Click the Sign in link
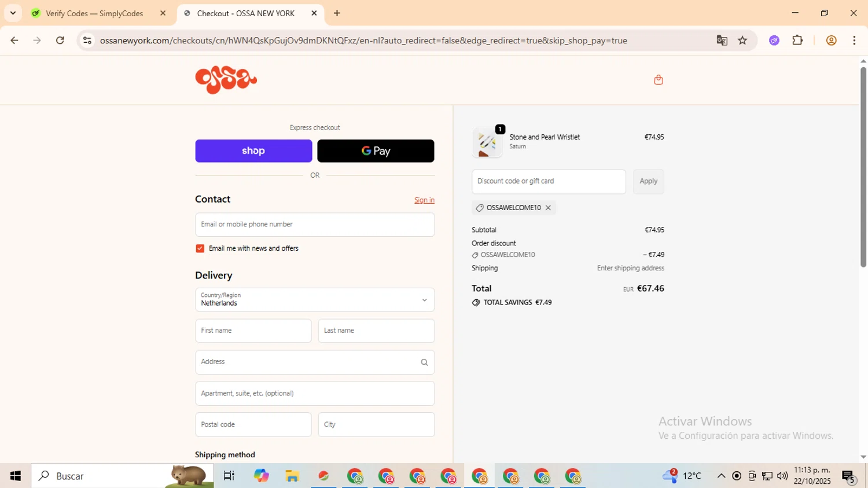The height and width of the screenshot is (488, 868). (424, 200)
